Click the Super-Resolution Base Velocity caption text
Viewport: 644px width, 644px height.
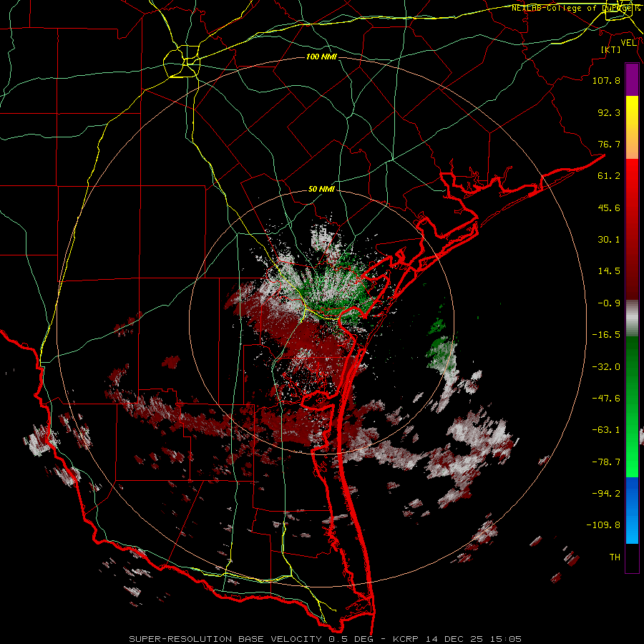326,639
